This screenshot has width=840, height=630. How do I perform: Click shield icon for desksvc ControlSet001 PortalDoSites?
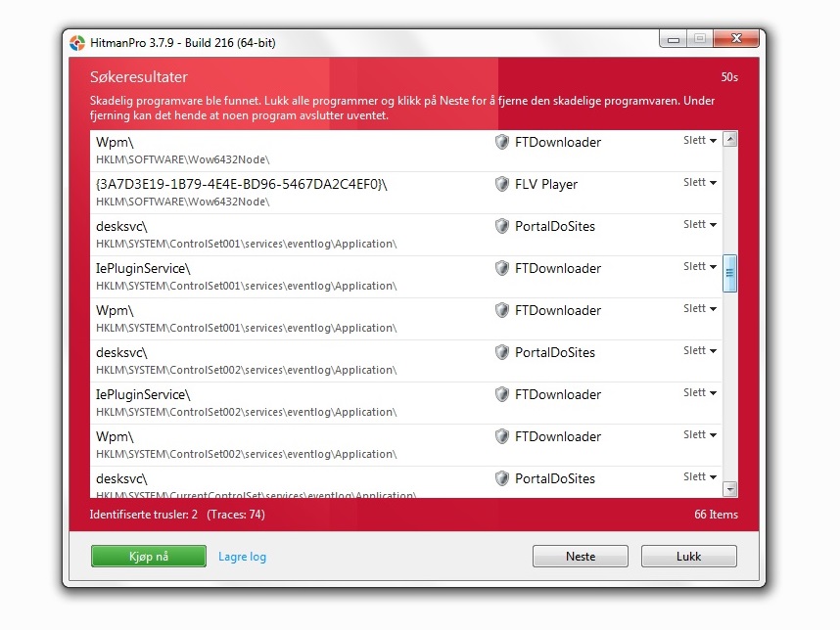(501, 226)
